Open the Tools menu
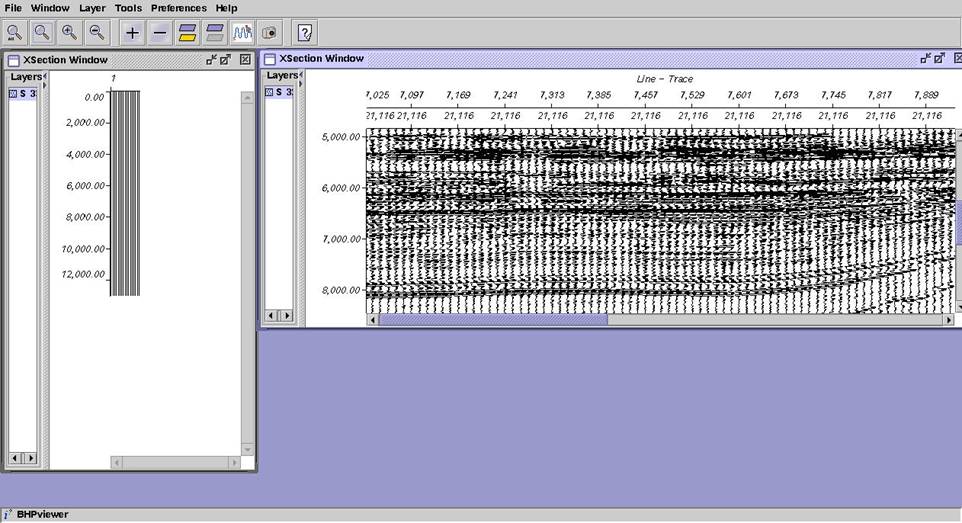The width and height of the screenshot is (962, 523). [128, 8]
